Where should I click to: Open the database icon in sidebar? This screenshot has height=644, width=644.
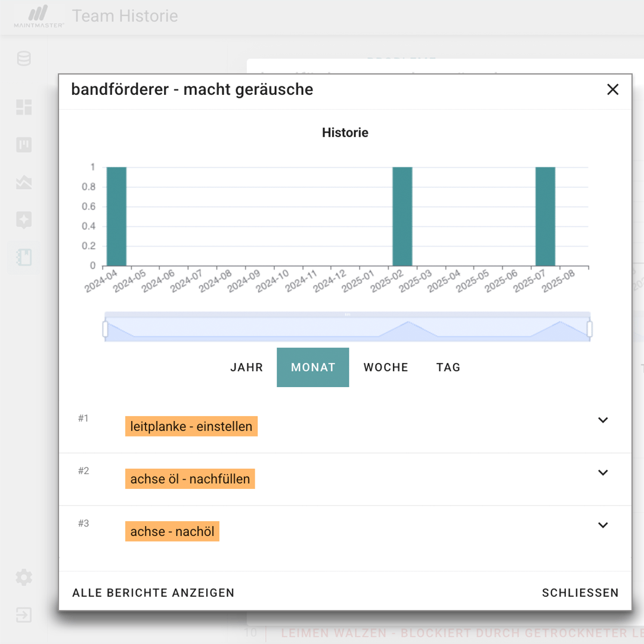pos(24,59)
